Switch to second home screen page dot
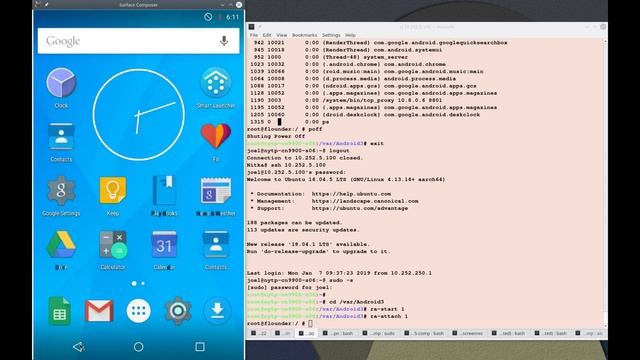The height and width of the screenshot is (360, 640). pyautogui.click(x=143, y=283)
